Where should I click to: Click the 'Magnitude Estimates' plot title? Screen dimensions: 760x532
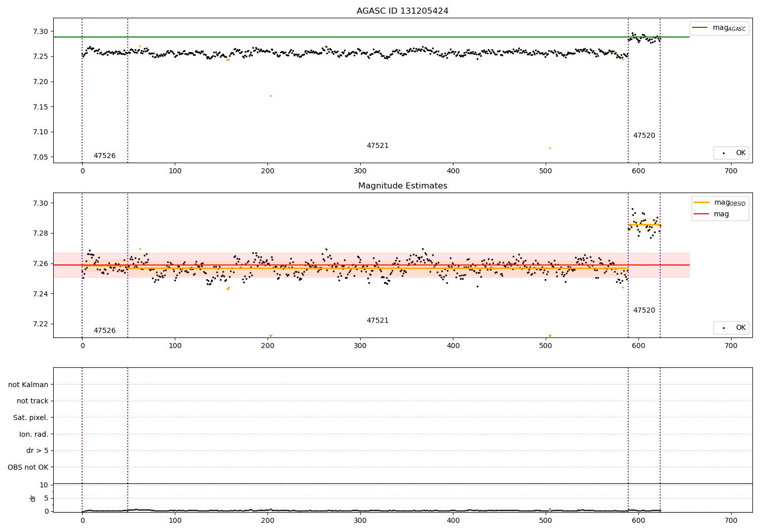402,186
